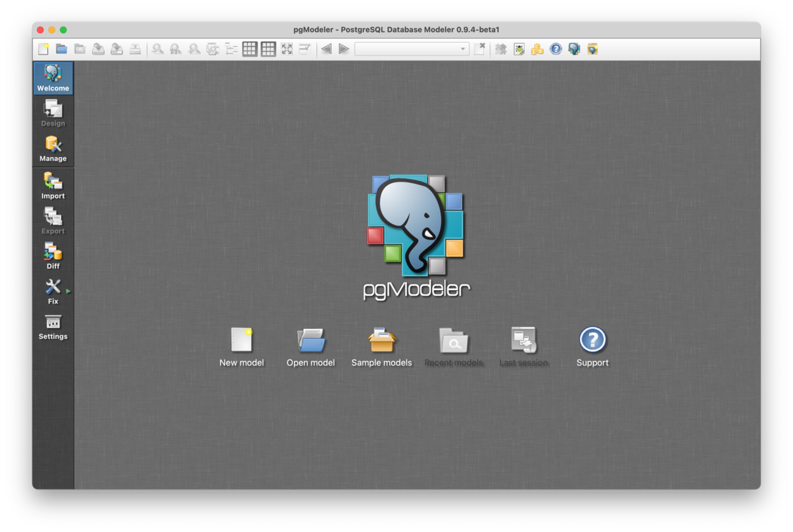Click the blue folder open icon in toolbar
The height and width of the screenshot is (532, 793).
(61, 49)
